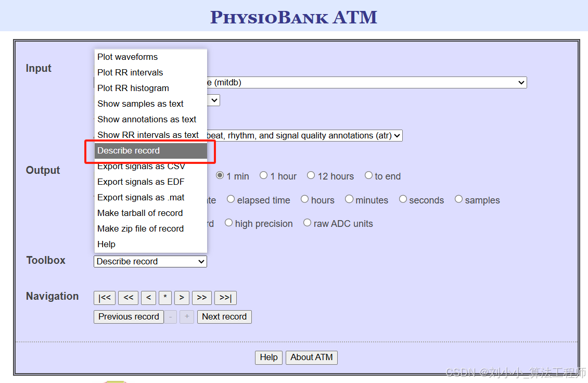Open About ATM
Screen dimensions: 588x383
click(x=311, y=358)
